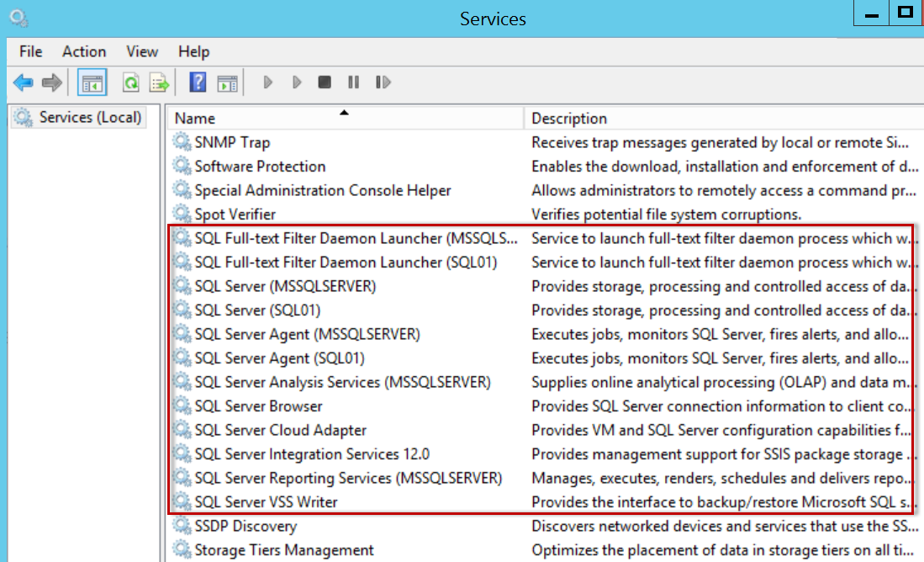Open the View menu
Image resolution: width=924 pixels, height=562 pixels.
(142, 52)
